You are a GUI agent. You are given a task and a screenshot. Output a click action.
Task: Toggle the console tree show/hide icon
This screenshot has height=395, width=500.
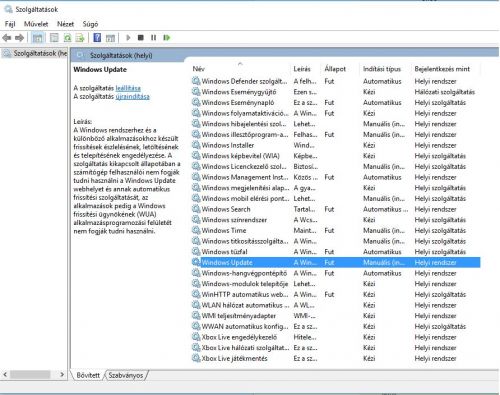(x=38, y=38)
